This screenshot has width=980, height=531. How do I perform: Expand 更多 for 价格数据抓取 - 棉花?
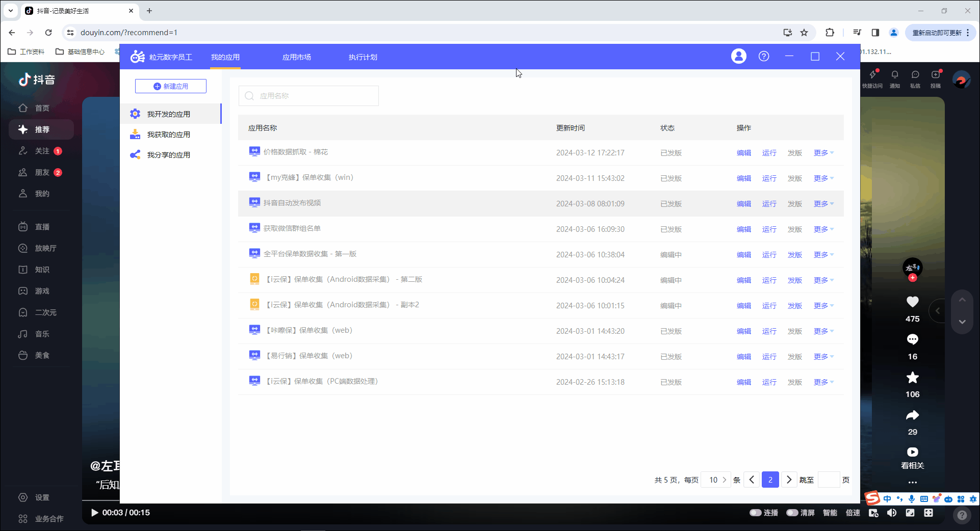click(823, 153)
